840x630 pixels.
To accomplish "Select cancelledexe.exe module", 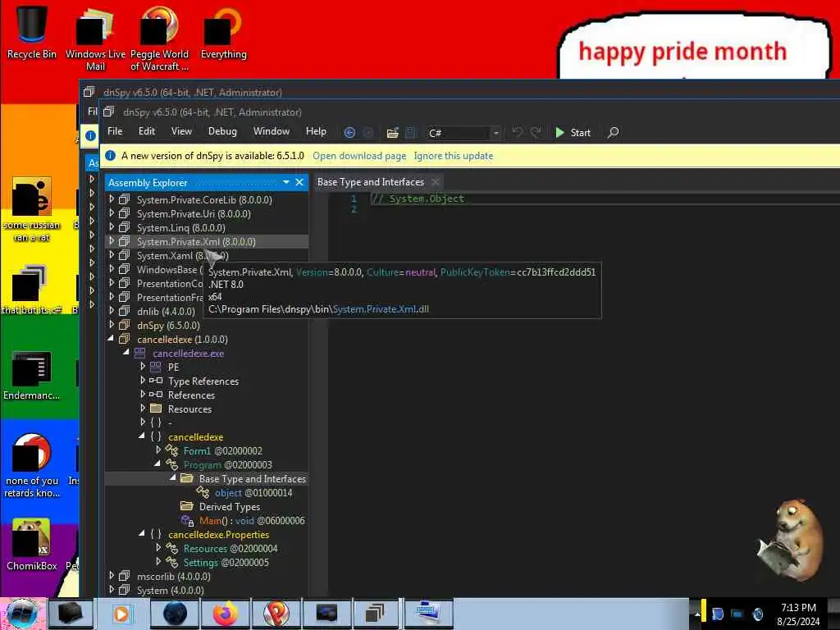I will pos(188,354).
